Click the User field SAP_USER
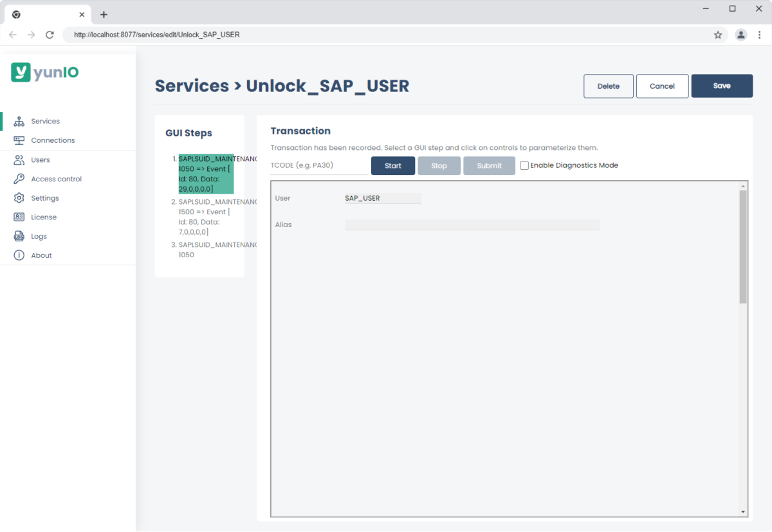This screenshot has height=532, width=772. 383,198
